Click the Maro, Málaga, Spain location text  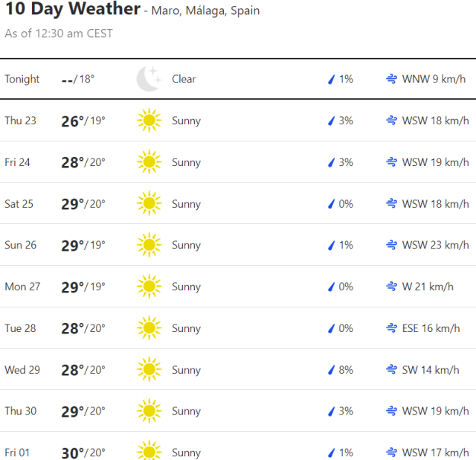coord(206,11)
